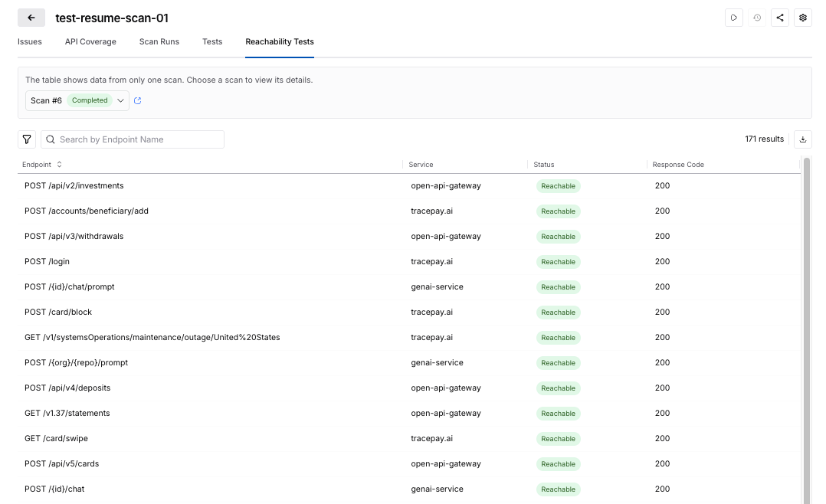Select row POST /{org}/{repo}/prompt
Image resolution: width=826 pixels, height=504 pixels.
point(409,363)
